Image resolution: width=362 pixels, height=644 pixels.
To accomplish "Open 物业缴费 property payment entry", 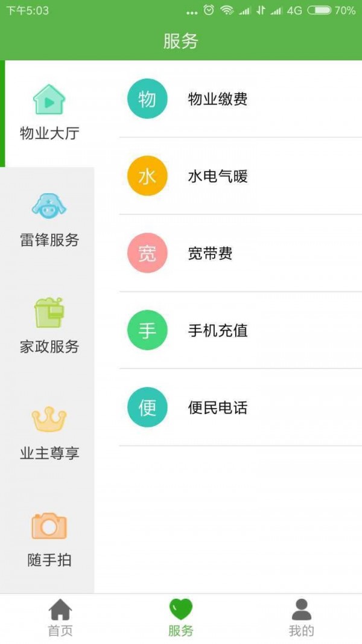I will [217, 98].
